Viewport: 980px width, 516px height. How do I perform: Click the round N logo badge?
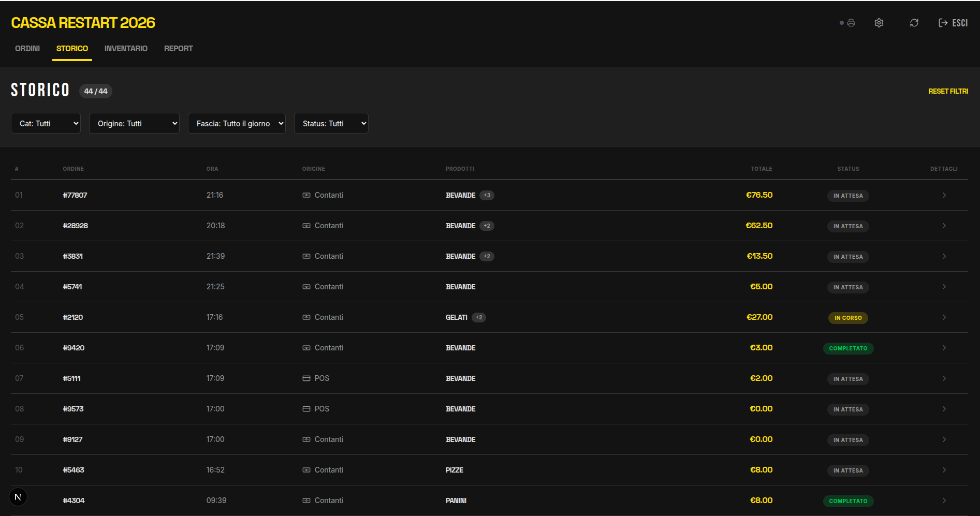pyautogui.click(x=18, y=497)
